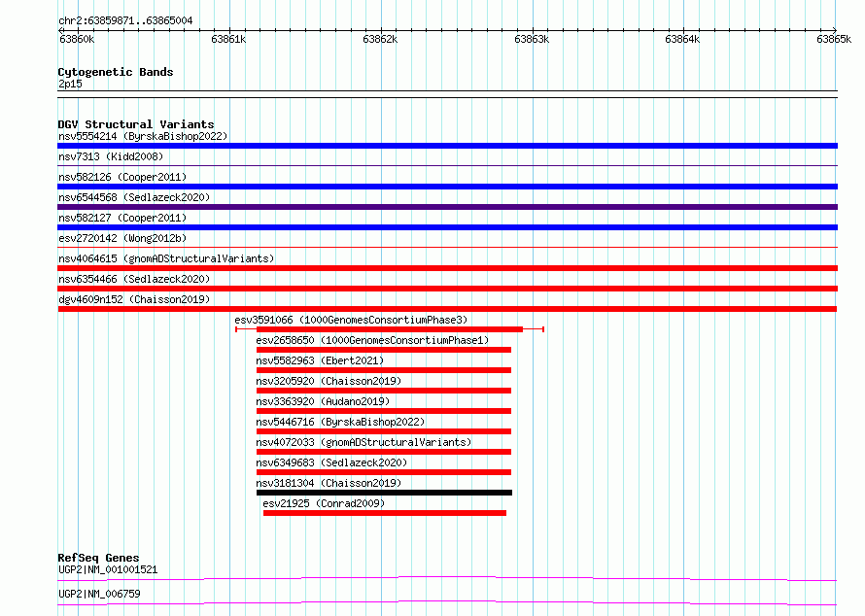Click the chr2:63859871..63865004 region label
865x616 pixels.
(x=125, y=21)
